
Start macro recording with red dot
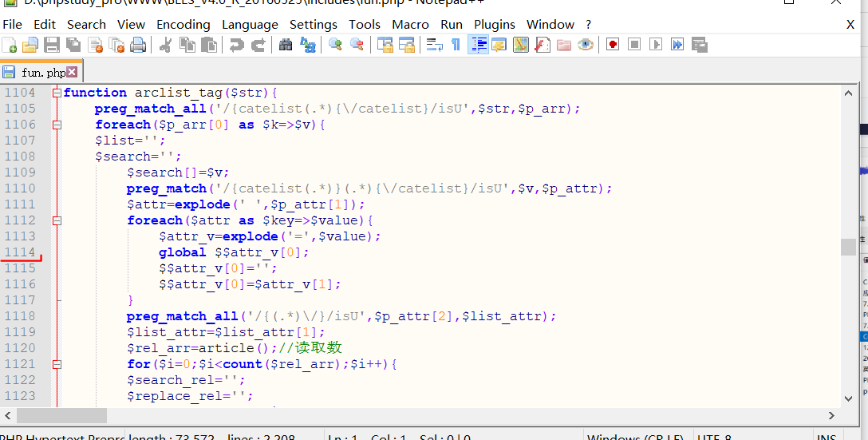[612, 45]
